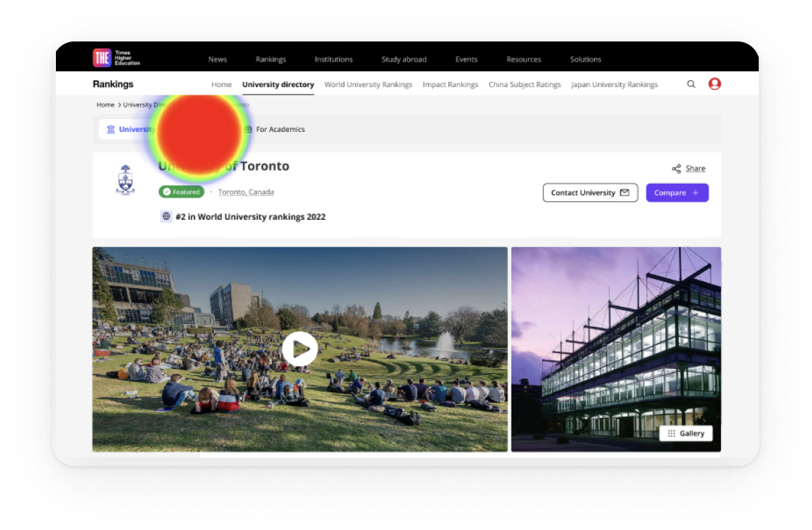Open the user account profile icon
Image resolution: width=812 pixels, height=530 pixels.
pos(715,84)
